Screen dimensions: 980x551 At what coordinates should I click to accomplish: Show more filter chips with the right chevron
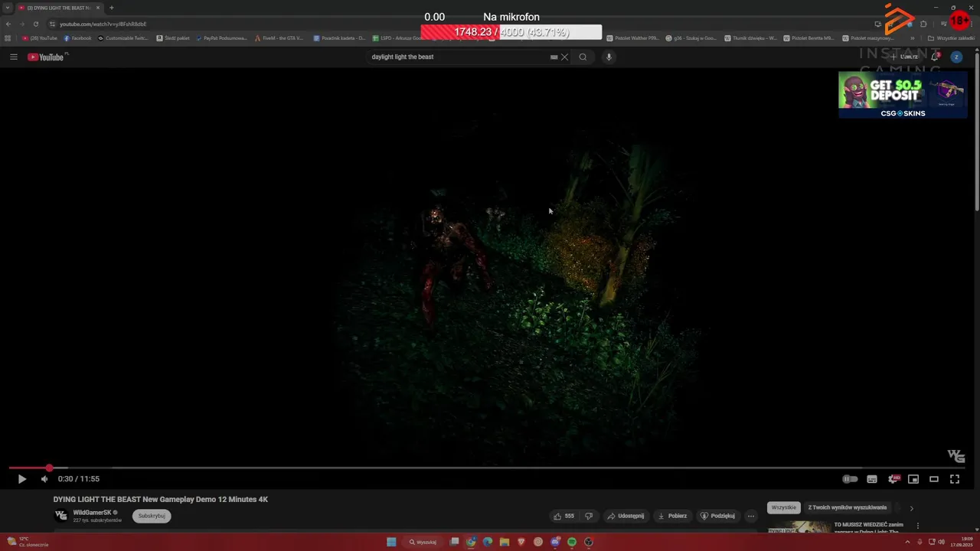(911, 508)
